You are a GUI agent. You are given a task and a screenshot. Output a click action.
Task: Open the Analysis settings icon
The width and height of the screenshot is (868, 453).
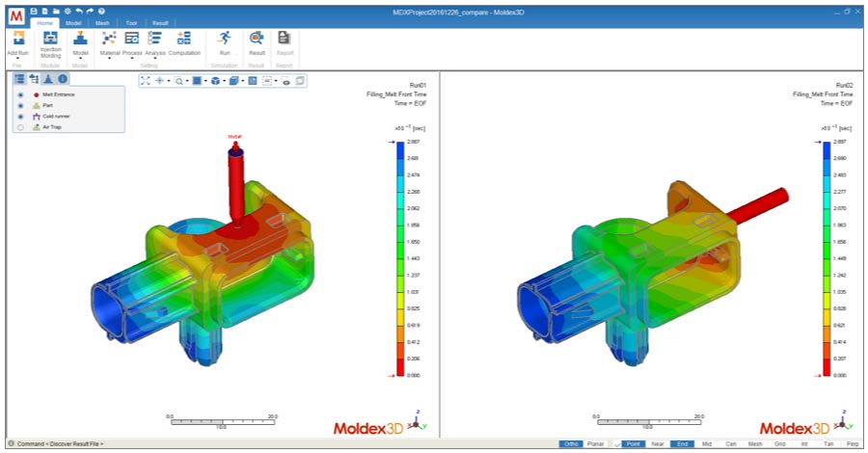pos(155,38)
